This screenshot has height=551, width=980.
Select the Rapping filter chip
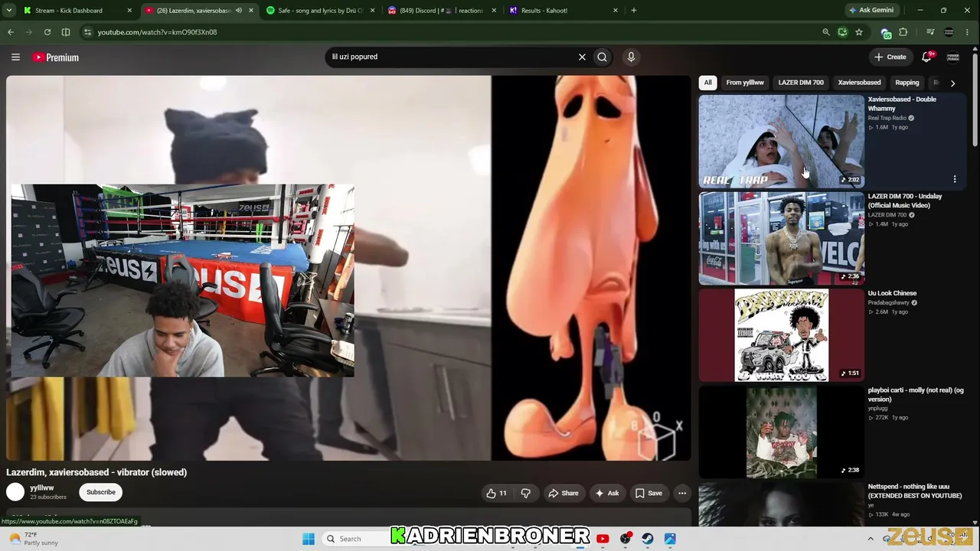(x=907, y=83)
